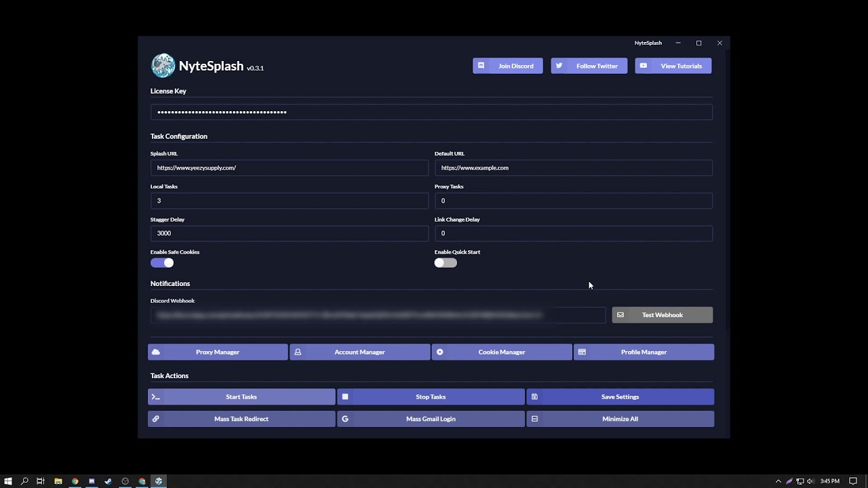
Task: Stop all running tasks
Action: coord(431,396)
